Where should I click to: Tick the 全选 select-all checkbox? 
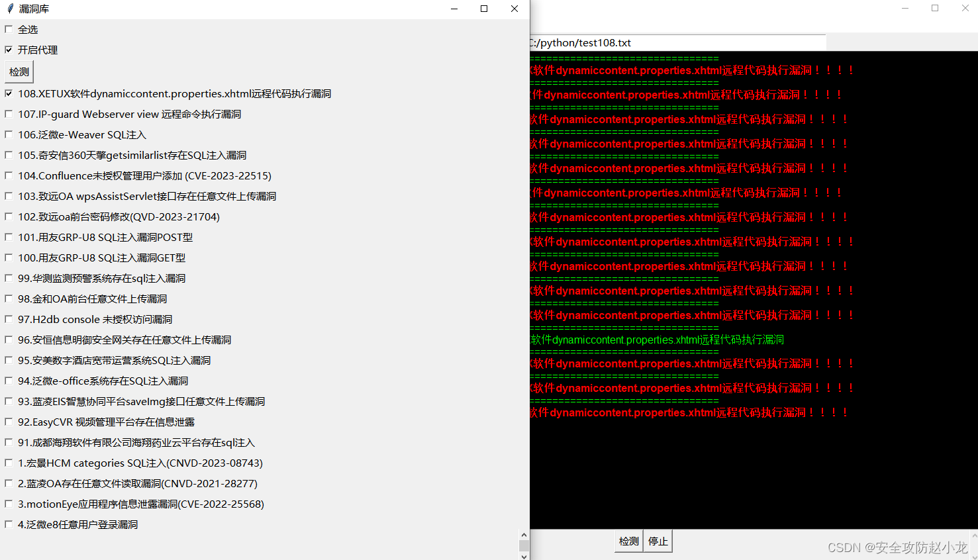click(x=9, y=29)
